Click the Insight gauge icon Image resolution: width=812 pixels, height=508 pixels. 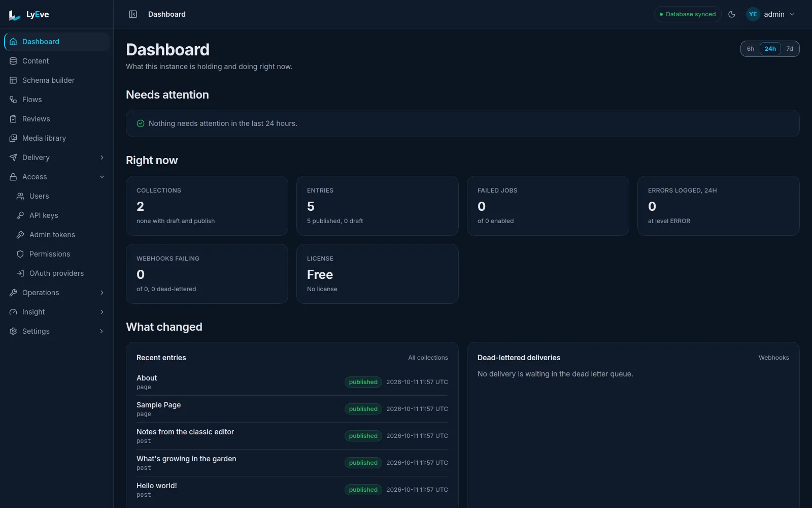pyautogui.click(x=13, y=312)
